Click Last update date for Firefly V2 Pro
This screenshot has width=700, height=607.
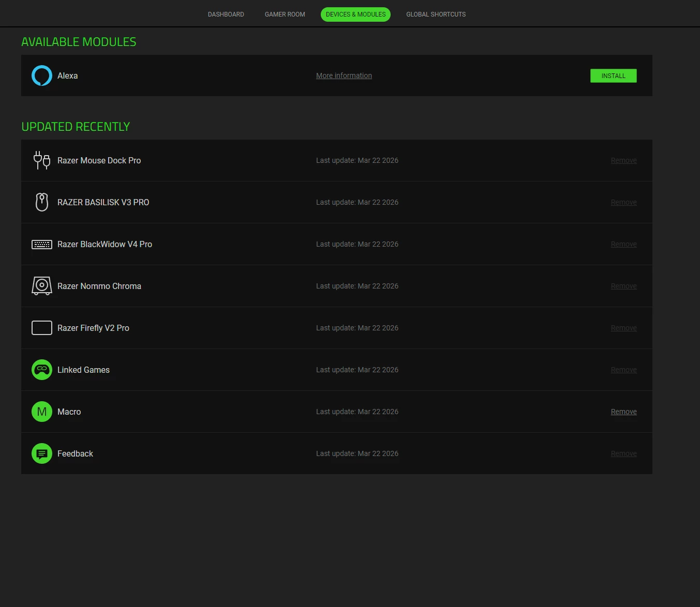point(358,328)
